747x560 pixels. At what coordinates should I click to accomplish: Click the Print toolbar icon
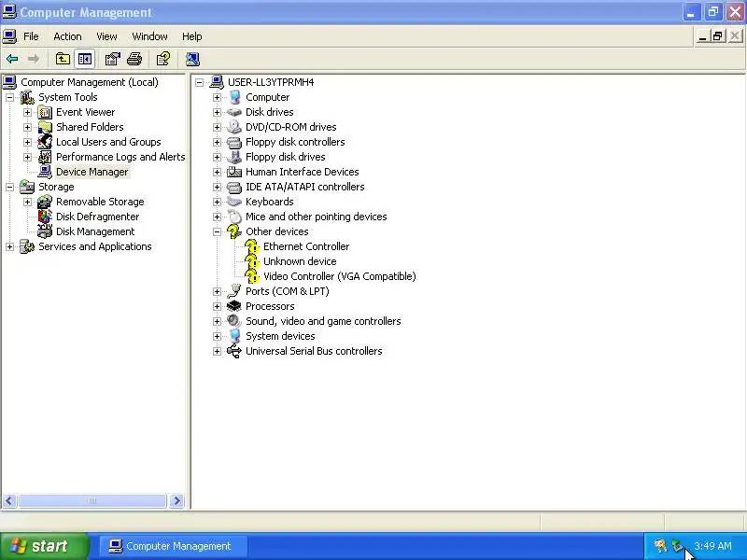(134, 59)
